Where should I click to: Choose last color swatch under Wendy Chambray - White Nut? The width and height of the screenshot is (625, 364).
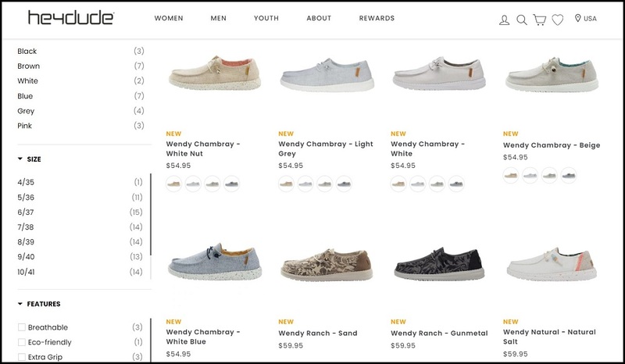point(231,184)
